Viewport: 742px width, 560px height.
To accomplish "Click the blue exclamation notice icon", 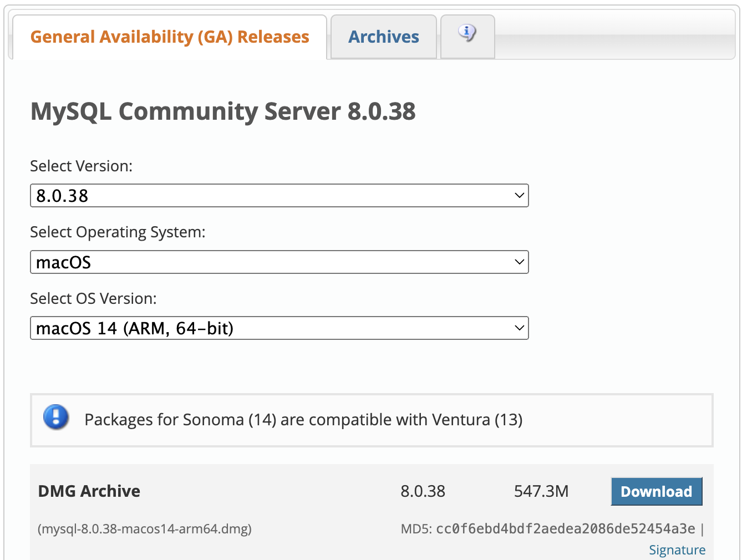I will (x=56, y=418).
